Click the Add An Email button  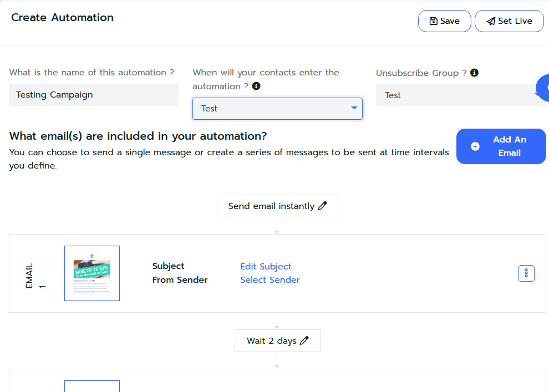(501, 146)
